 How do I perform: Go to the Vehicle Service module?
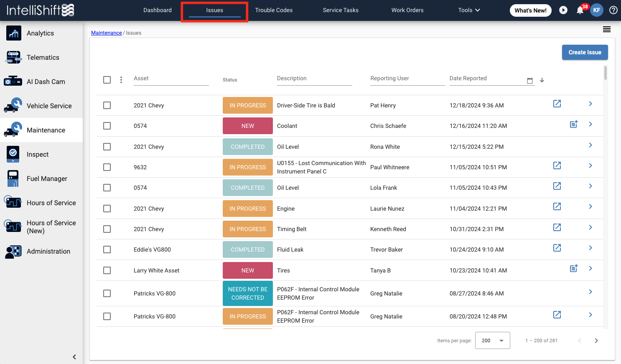tap(41, 106)
